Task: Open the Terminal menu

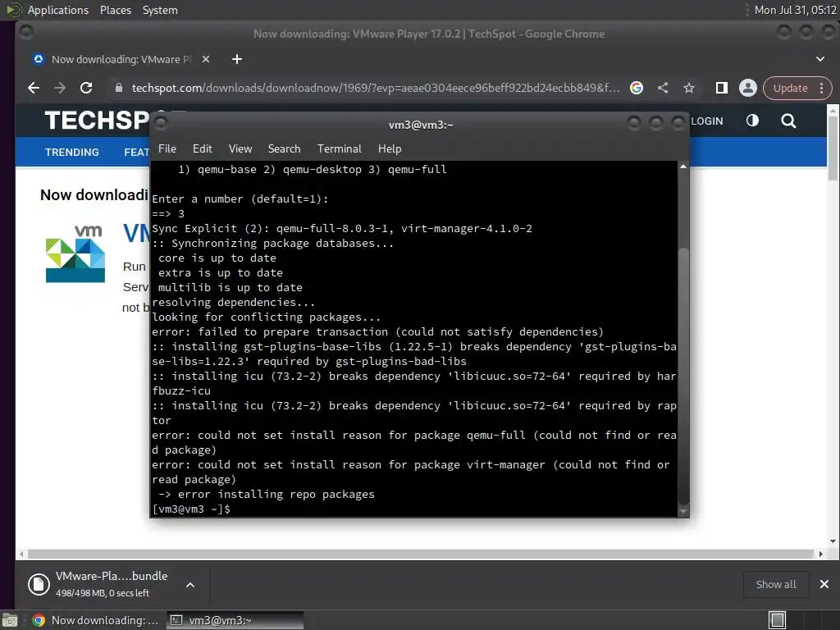Action: [x=339, y=149]
